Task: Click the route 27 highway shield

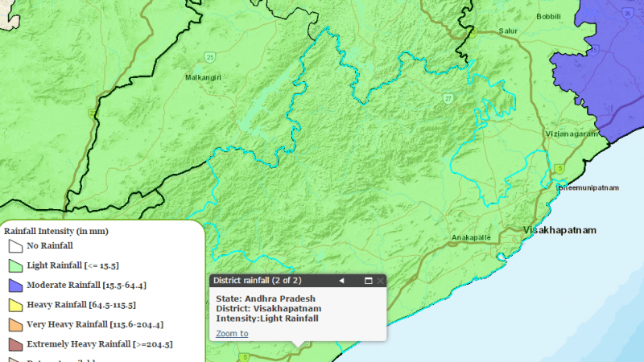Action: (x=448, y=98)
